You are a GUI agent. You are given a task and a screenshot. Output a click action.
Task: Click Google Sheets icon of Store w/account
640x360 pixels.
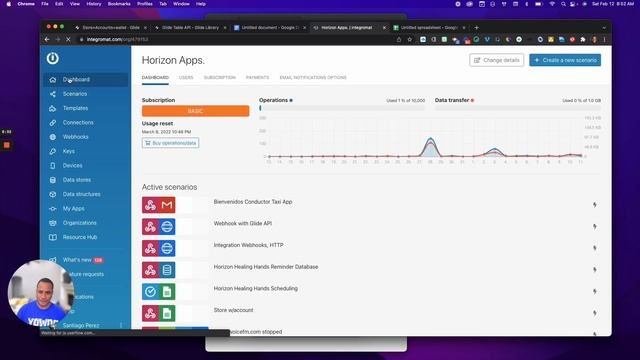[167, 313]
